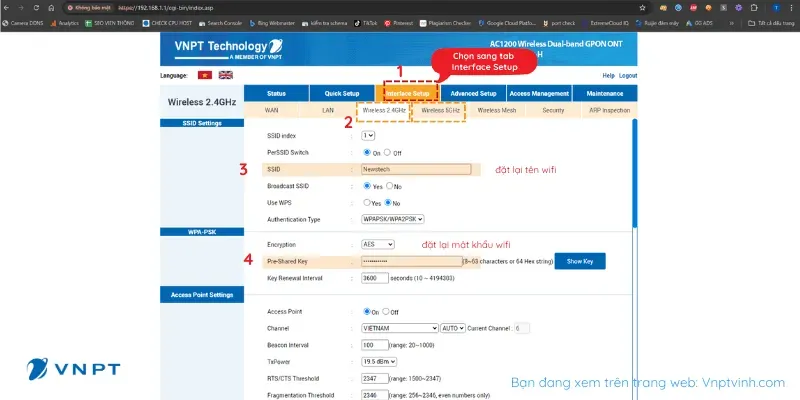This screenshot has width=800, height=400.
Task: Open the CHECK CPU HOST bookmark
Action: pyautogui.click(x=167, y=23)
